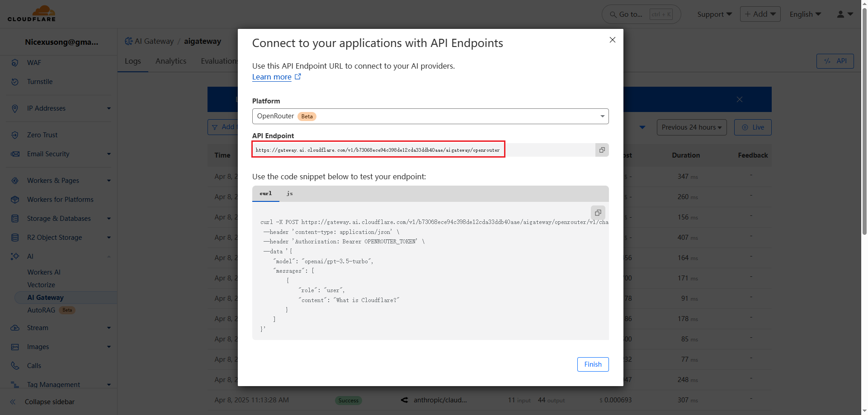Expand Workers & Pages menu

pos(108,181)
